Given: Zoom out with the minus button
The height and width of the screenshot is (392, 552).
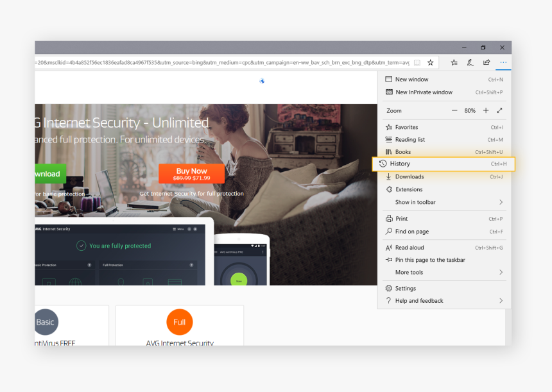Looking at the screenshot, I should click(x=454, y=110).
